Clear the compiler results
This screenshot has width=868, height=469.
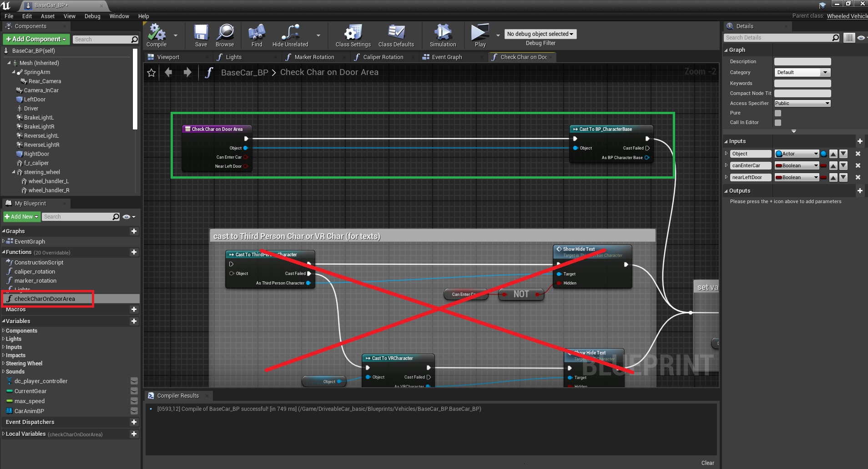point(707,463)
